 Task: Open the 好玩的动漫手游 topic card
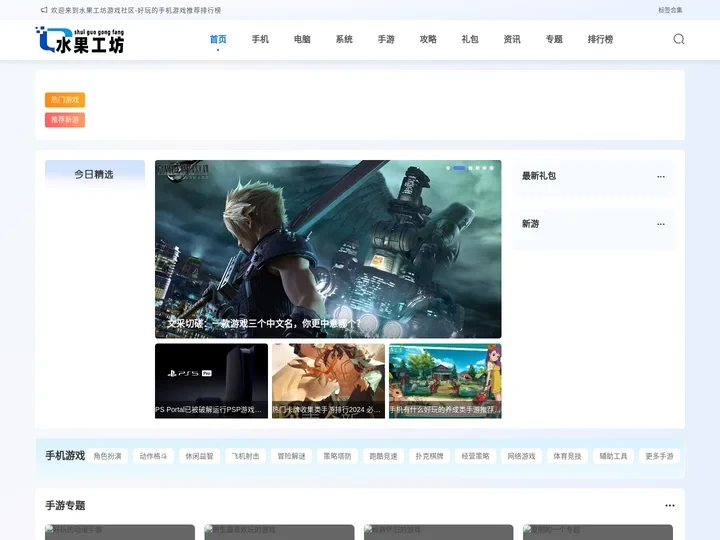(120, 532)
